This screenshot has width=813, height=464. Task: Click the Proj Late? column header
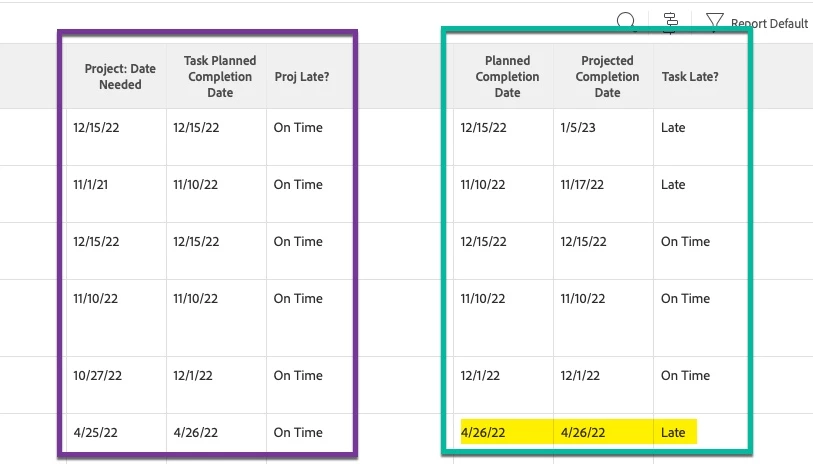click(x=302, y=76)
